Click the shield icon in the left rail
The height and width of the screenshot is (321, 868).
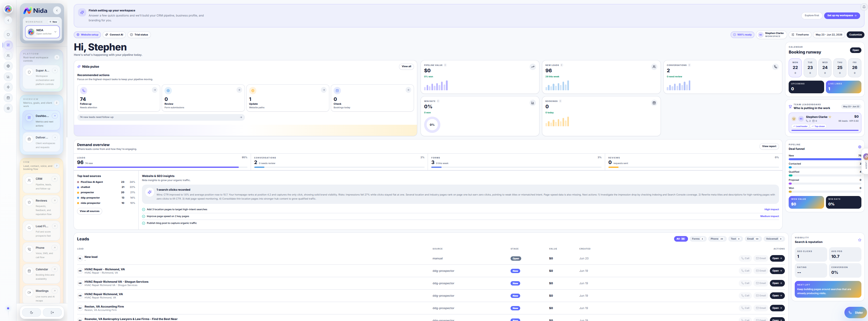[x=8, y=34]
